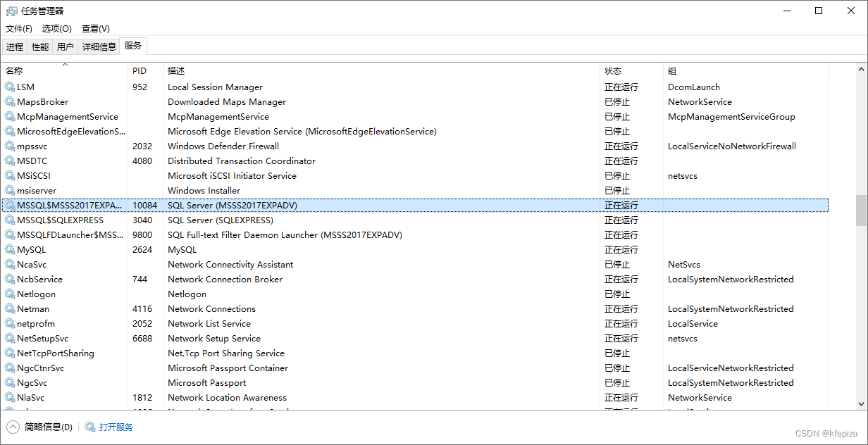Click the description SQL Server (MSSS2017EXPADV)
The width and height of the screenshot is (868, 445).
click(232, 206)
